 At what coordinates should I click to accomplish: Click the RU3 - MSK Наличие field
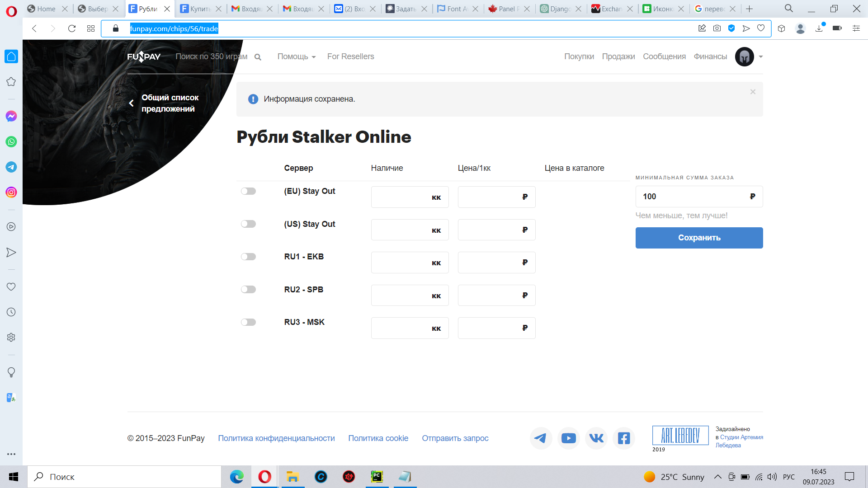click(x=410, y=328)
